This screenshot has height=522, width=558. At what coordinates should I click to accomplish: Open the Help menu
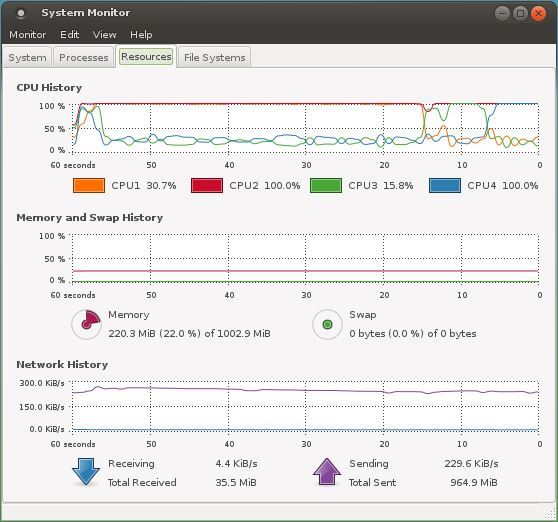pyautogui.click(x=141, y=35)
